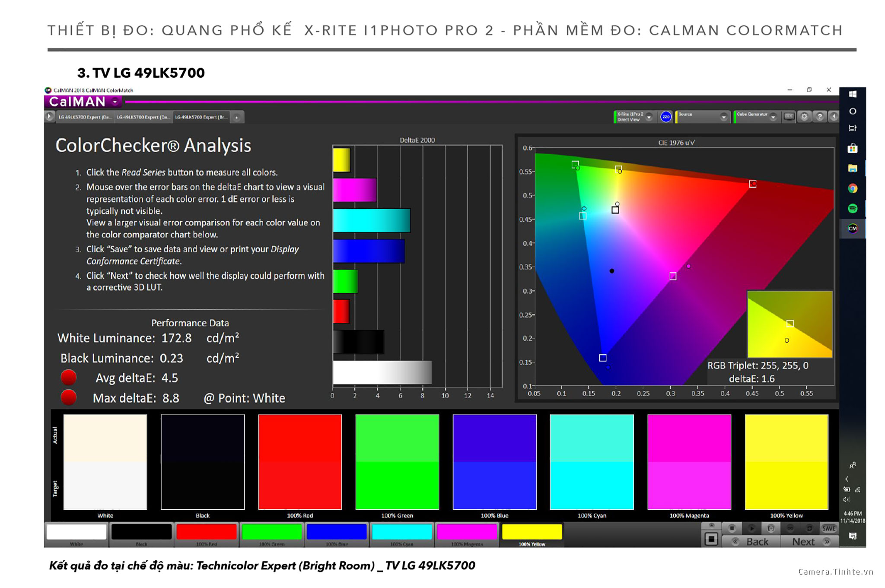
Task: Select 100% Red swatch in bottom strip
Action: [207, 534]
